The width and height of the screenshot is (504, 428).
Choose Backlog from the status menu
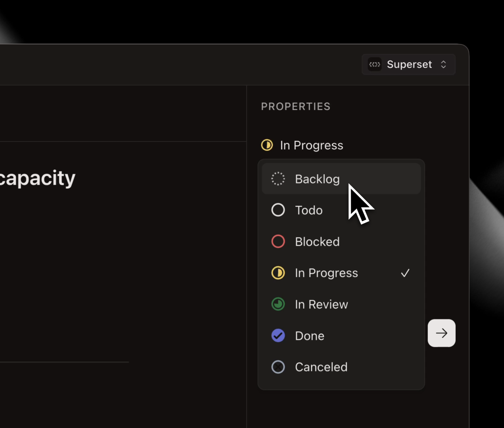pyautogui.click(x=318, y=179)
